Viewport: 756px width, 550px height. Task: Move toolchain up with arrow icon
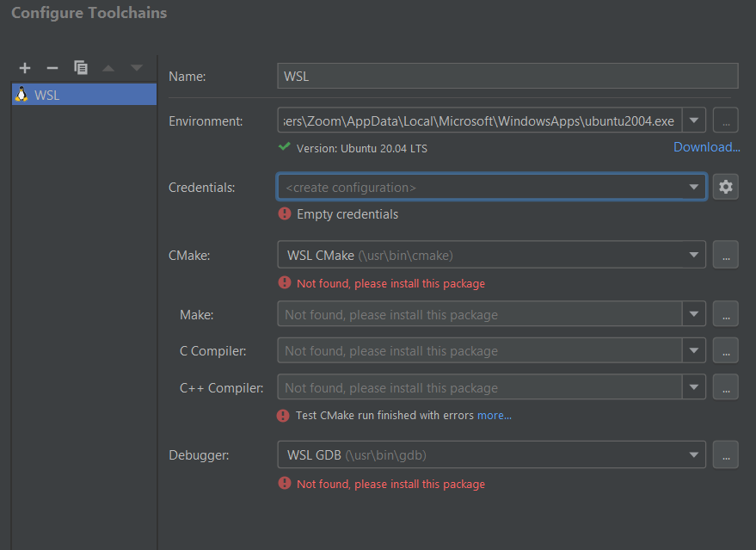[x=108, y=68]
